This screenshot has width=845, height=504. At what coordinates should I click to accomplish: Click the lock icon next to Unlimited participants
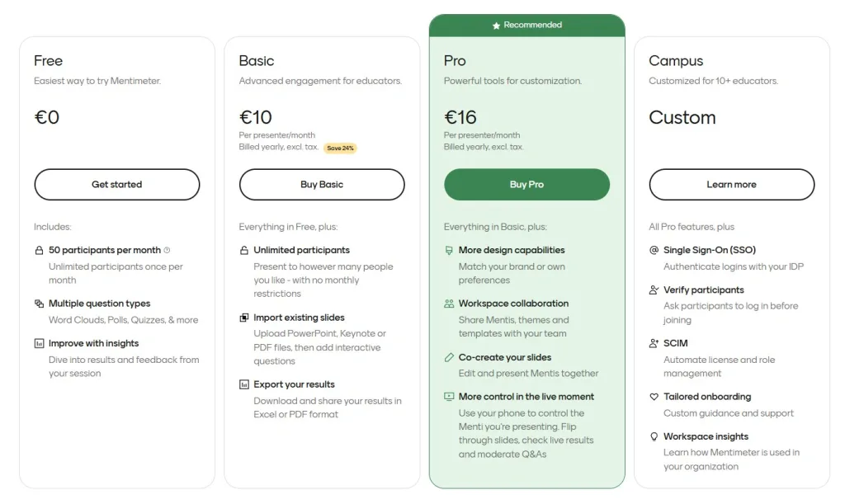pyautogui.click(x=244, y=250)
